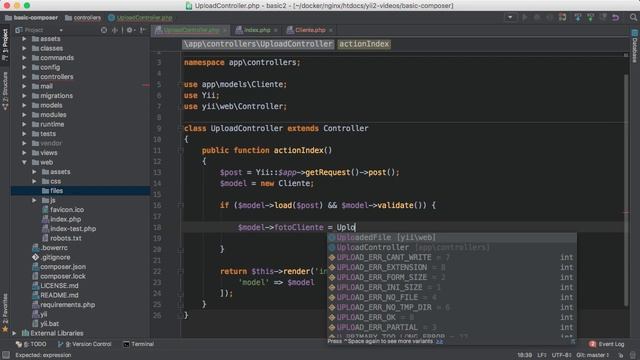Click UploadController.php breadcrumb in navigation bar
Viewport: 640px width, 360px height.
[x=140, y=18]
